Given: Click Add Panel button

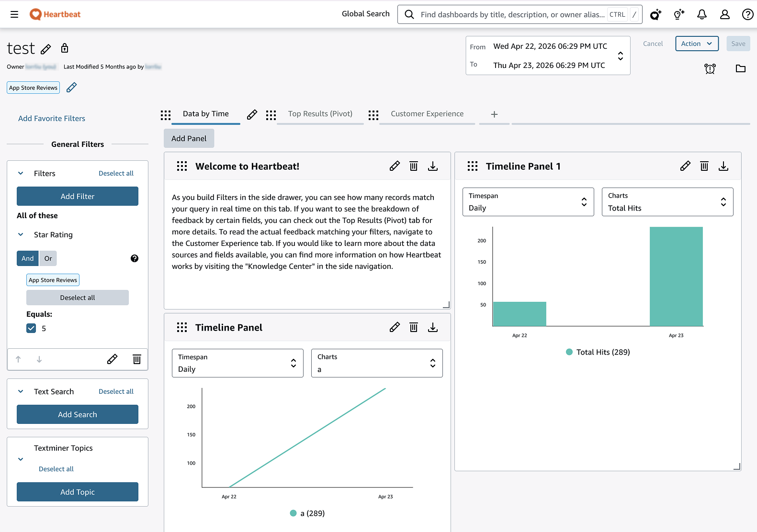Looking at the screenshot, I should [189, 138].
